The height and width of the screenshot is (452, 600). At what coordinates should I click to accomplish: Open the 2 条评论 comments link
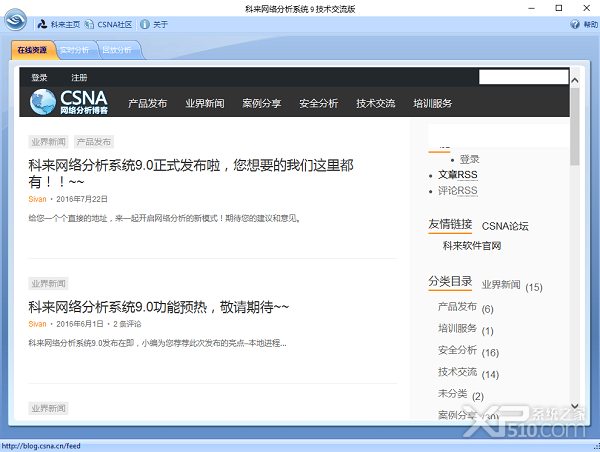click(x=127, y=324)
